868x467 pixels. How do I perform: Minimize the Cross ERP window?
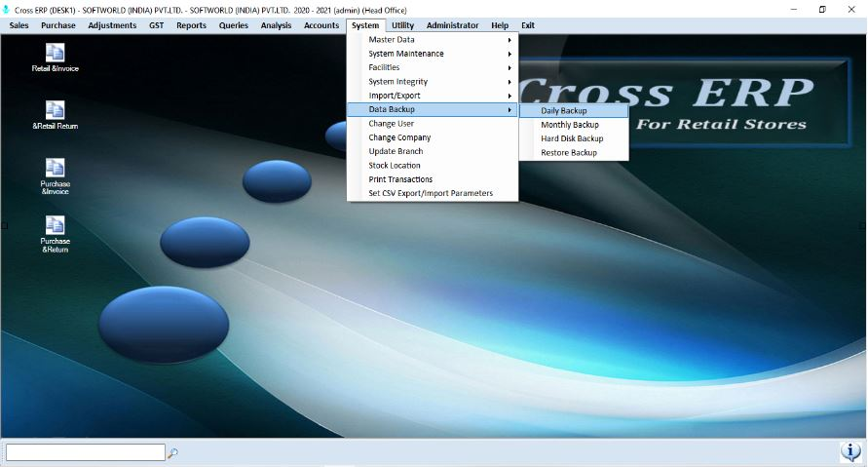point(794,10)
